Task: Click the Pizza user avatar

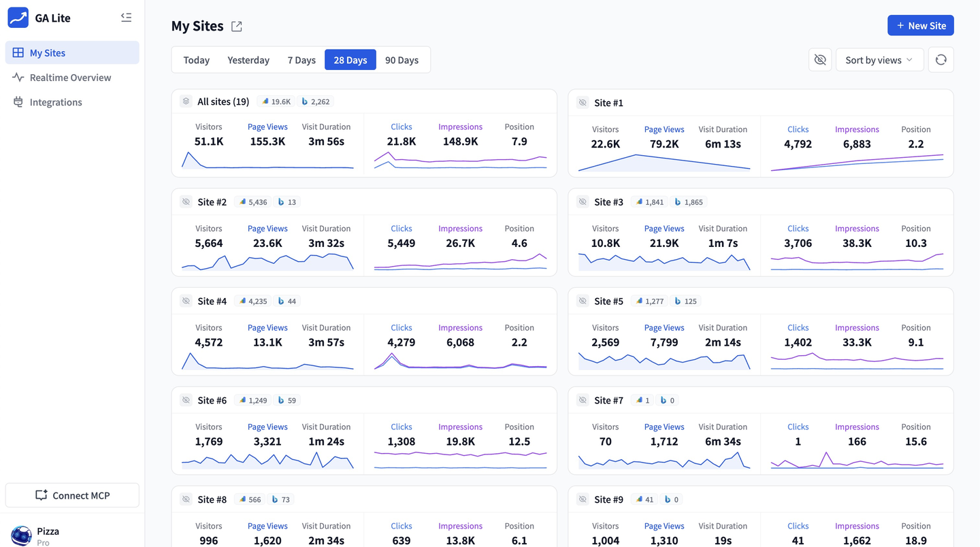Action: click(21, 535)
